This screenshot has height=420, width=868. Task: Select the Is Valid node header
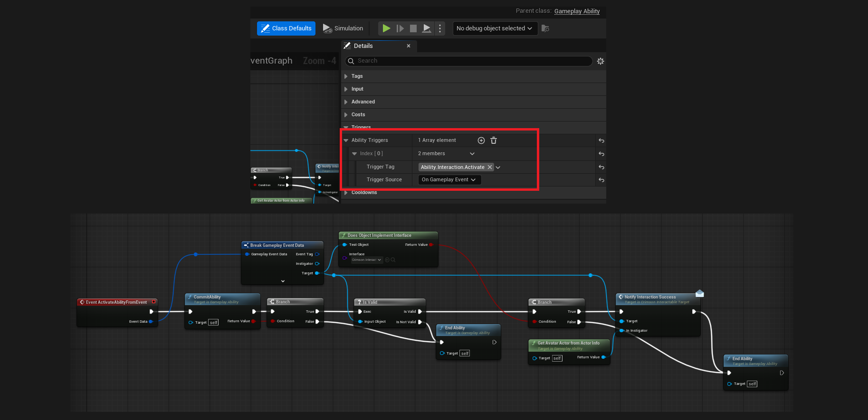pyautogui.click(x=390, y=302)
